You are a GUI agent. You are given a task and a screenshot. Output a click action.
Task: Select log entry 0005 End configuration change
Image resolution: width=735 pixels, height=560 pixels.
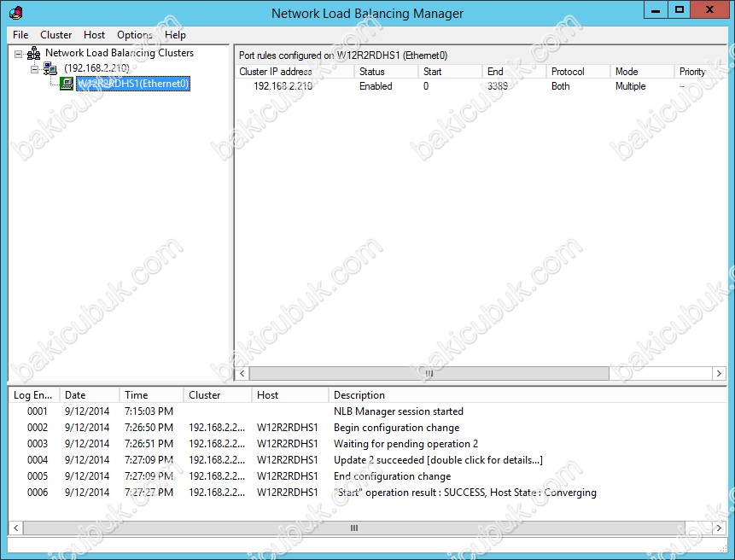coord(367,476)
